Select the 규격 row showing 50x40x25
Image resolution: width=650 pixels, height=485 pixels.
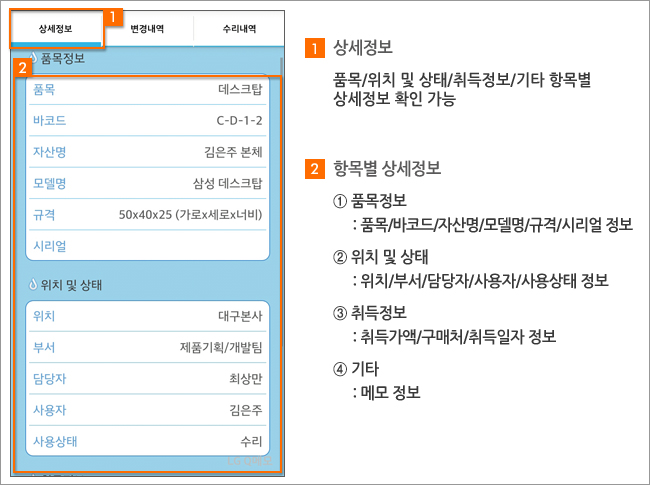pyautogui.click(x=147, y=213)
